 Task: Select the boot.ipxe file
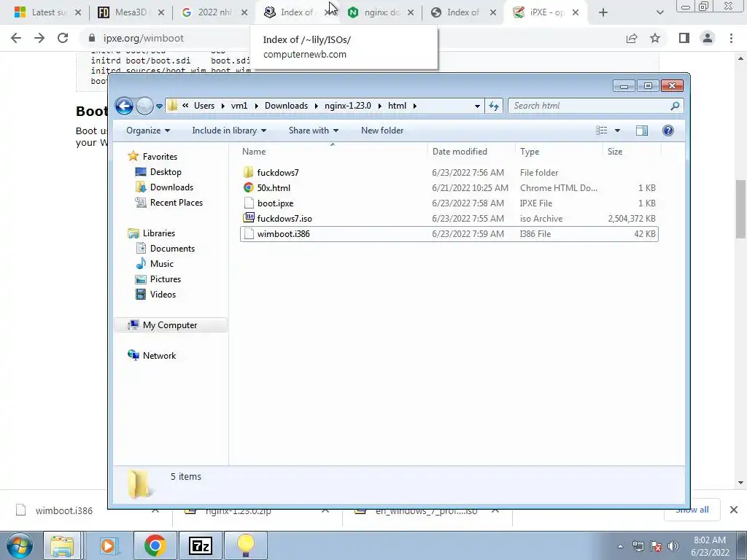click(449, 203)
